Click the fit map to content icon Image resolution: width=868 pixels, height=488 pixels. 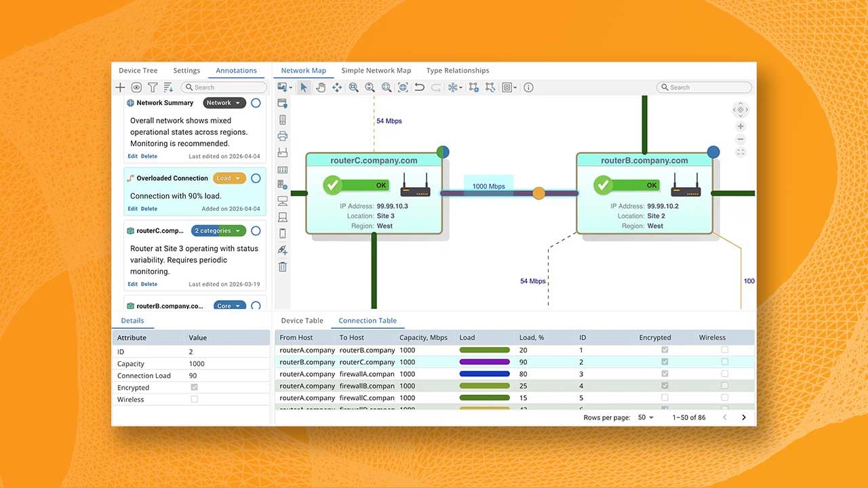403,87
